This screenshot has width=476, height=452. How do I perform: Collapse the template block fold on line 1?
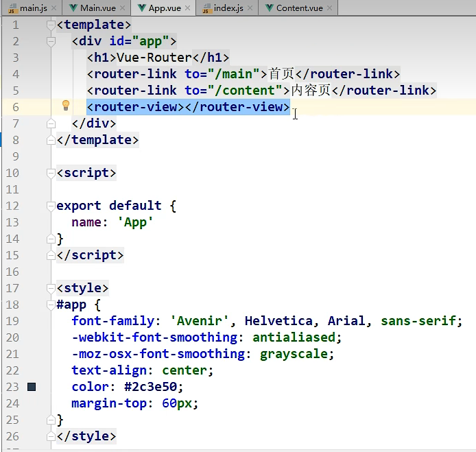(51, 25)
